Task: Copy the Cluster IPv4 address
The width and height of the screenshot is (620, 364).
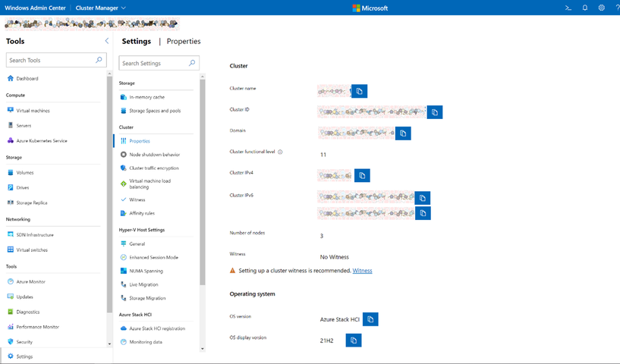Action: (x=362, y=175)
